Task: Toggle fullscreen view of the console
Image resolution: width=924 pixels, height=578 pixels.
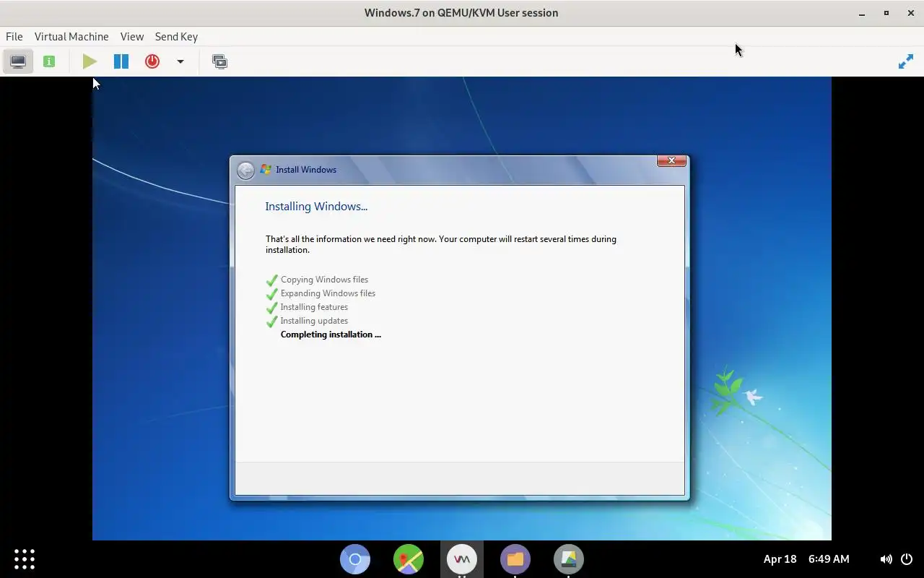Action: pyautogui.click(x=905, y=62)
